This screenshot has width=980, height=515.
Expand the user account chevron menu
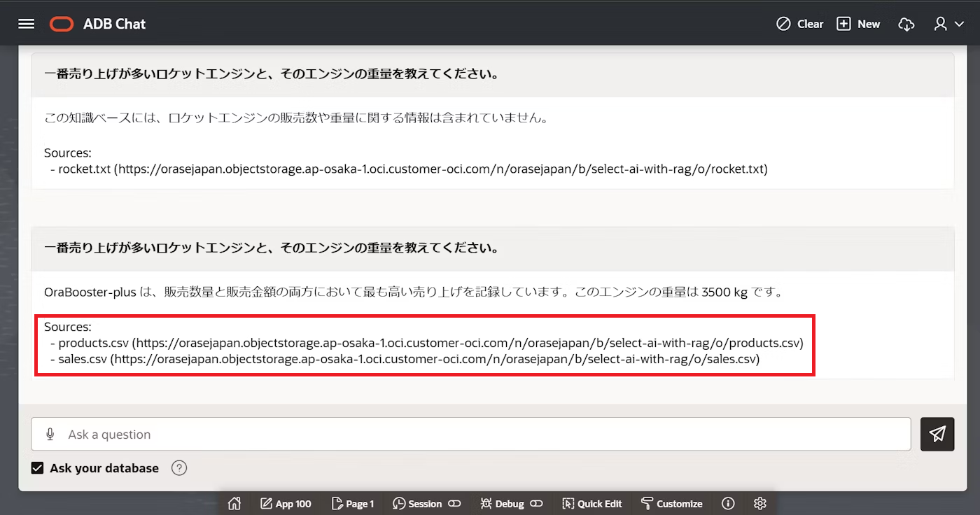(958, 24)
